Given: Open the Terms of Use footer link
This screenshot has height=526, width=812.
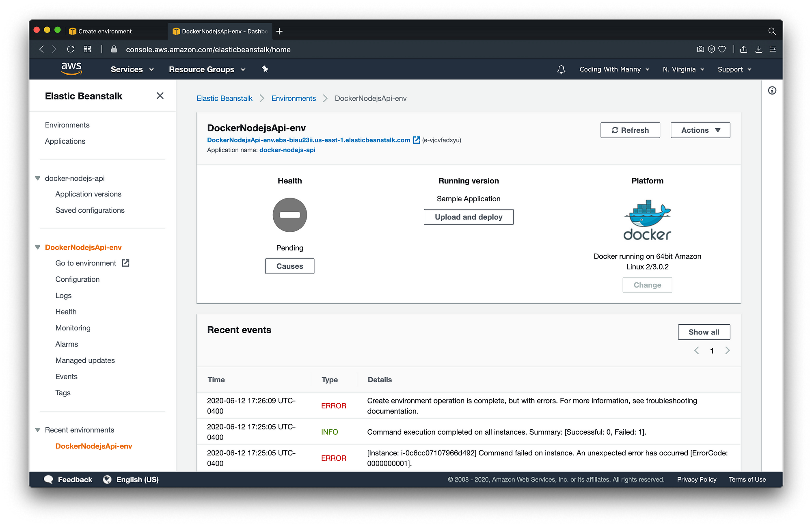Looking at the screenshot, I should click(747, 479).
